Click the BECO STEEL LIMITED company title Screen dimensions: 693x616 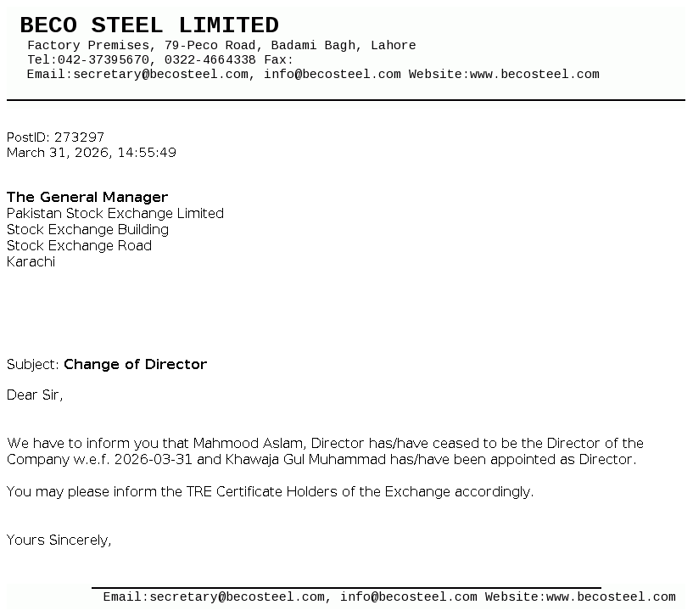pyautogui.click(x=149, y=25)
